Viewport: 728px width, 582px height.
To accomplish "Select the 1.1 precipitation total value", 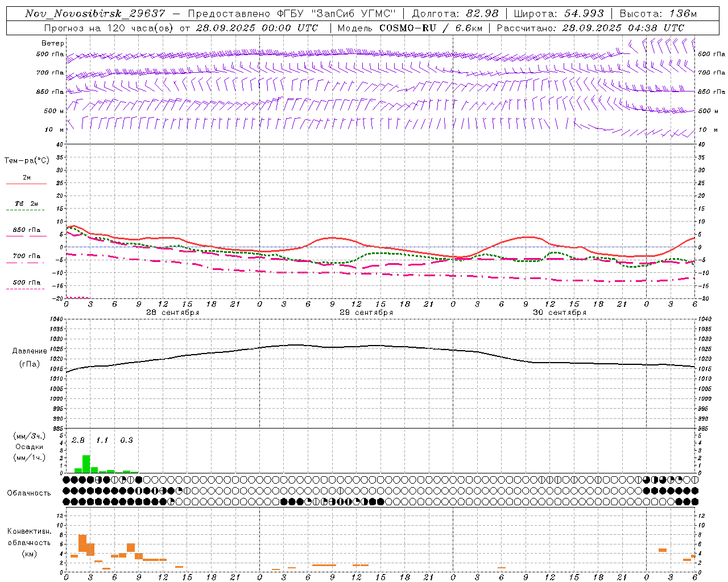I will click(102, 440).
